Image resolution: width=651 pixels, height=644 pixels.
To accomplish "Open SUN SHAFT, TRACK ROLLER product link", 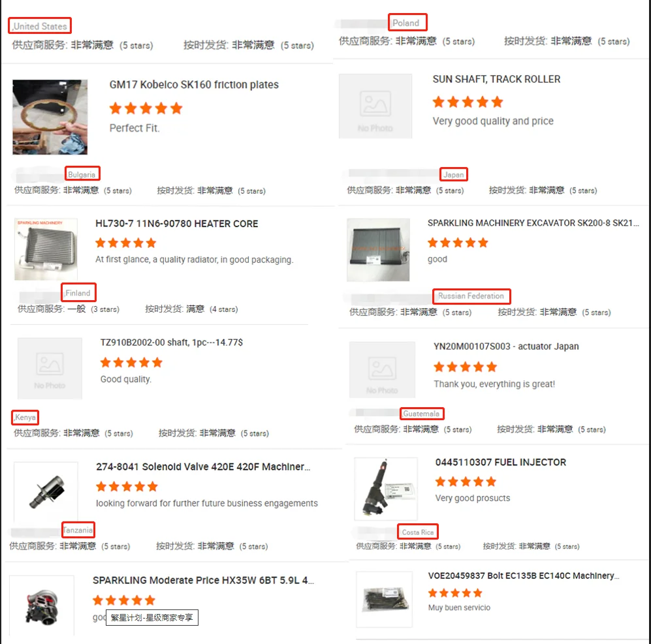I will pos(496,79).
